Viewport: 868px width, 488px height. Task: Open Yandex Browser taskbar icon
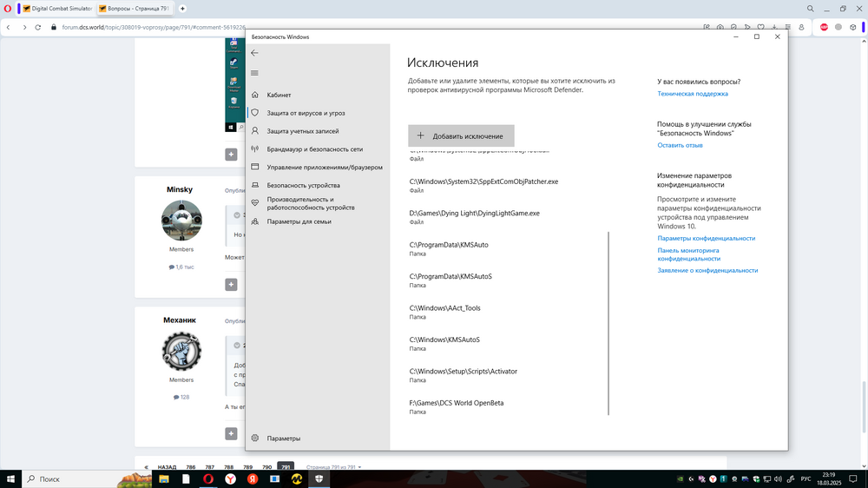point(230,478)
